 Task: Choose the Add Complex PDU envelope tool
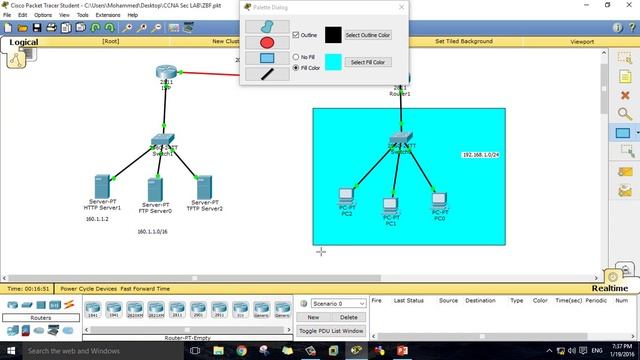[625, 191]
